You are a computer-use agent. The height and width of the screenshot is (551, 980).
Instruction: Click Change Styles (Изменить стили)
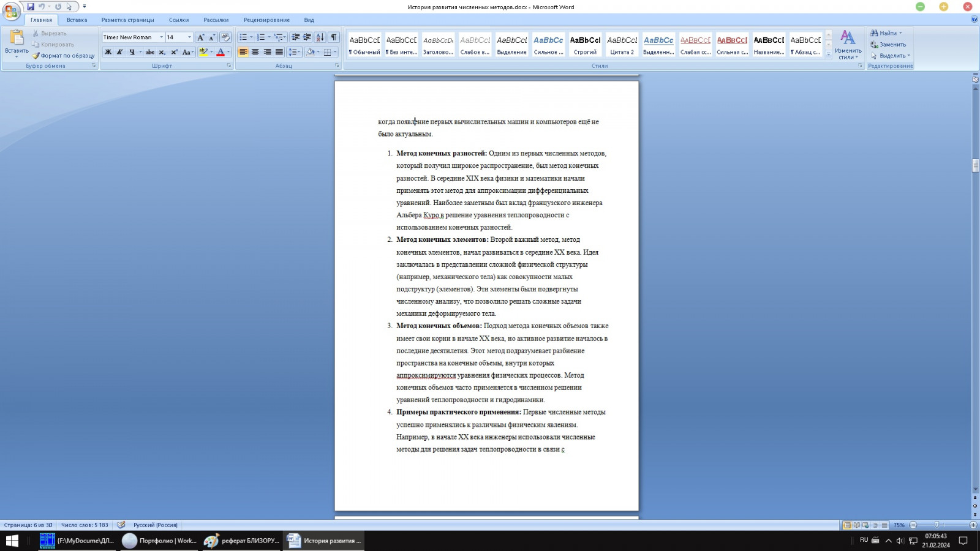tap(848, 45)
